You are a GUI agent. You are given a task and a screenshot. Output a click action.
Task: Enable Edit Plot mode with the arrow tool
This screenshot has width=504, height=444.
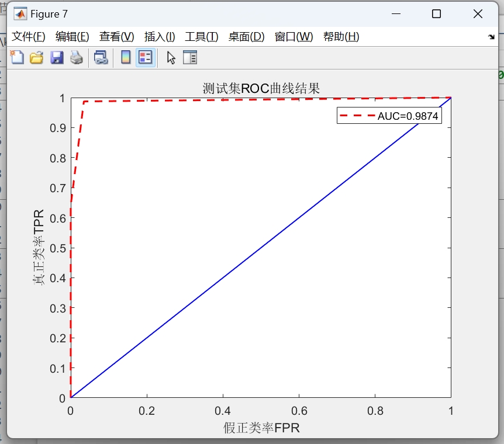170,57
